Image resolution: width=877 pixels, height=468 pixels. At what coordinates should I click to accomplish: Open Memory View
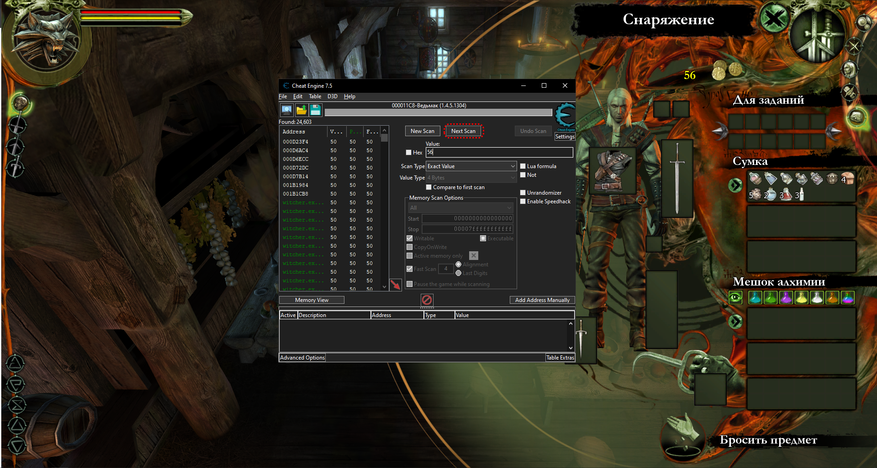312,300
